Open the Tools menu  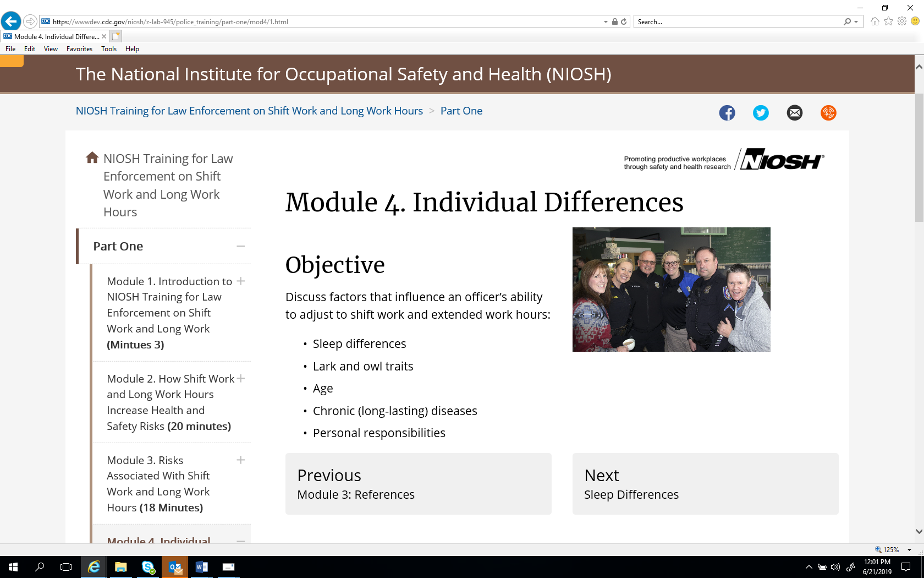tap(109, 49)
